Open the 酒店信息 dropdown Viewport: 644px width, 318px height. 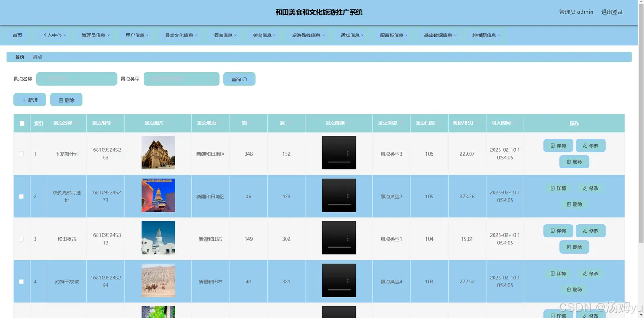point(225,35)
